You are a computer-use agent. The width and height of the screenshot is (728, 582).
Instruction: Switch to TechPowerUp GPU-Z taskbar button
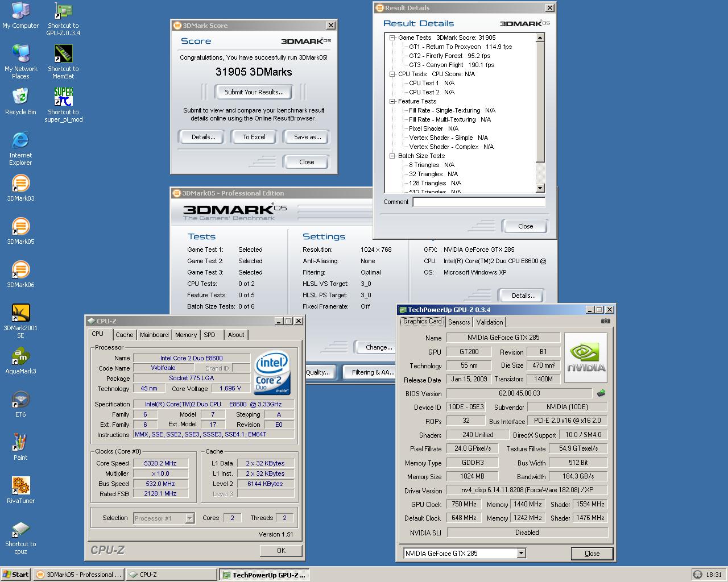pos(264,575)
